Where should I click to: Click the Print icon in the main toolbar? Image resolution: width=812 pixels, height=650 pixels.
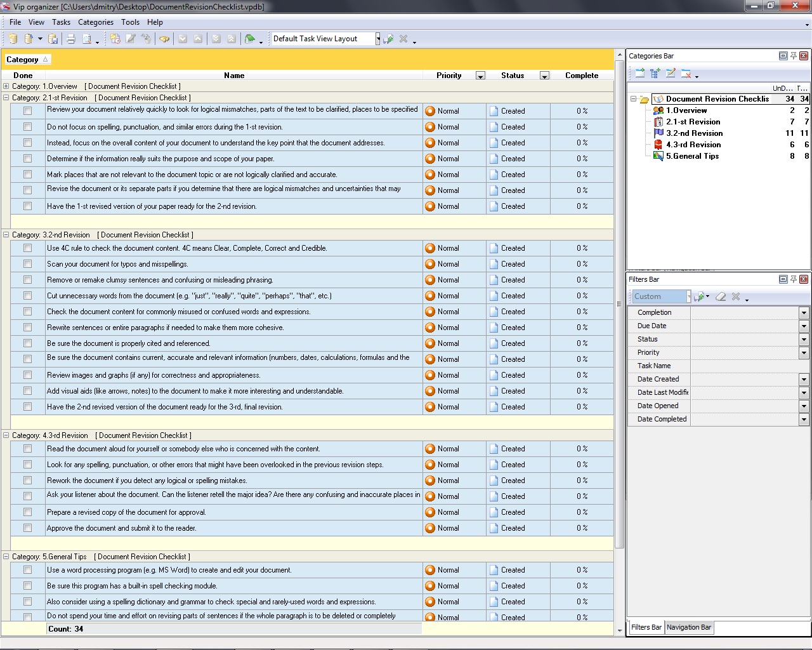pyautogui.click(x=71, y=39)
